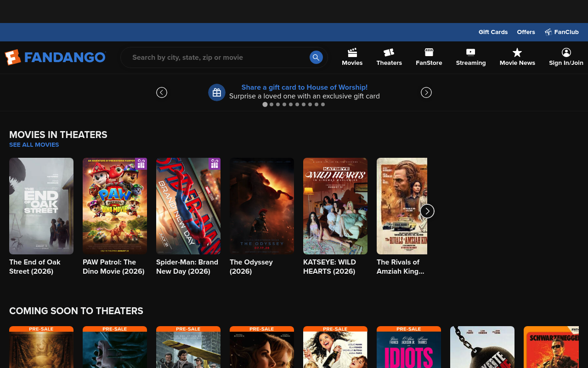Screen dimensions: 588x368
Task: Open the PAW Patrol: The Dino Movie poster
Action: click(115, 206)
